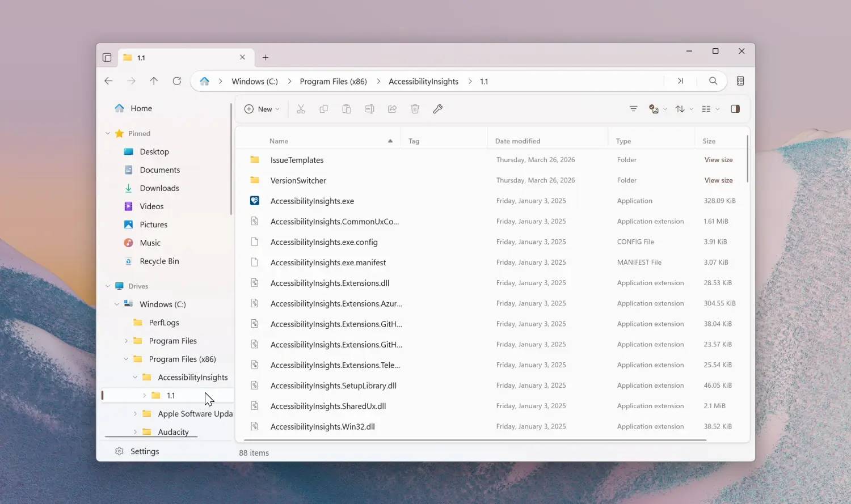Expand the 1.1 folder node

(x=144, y=395)
